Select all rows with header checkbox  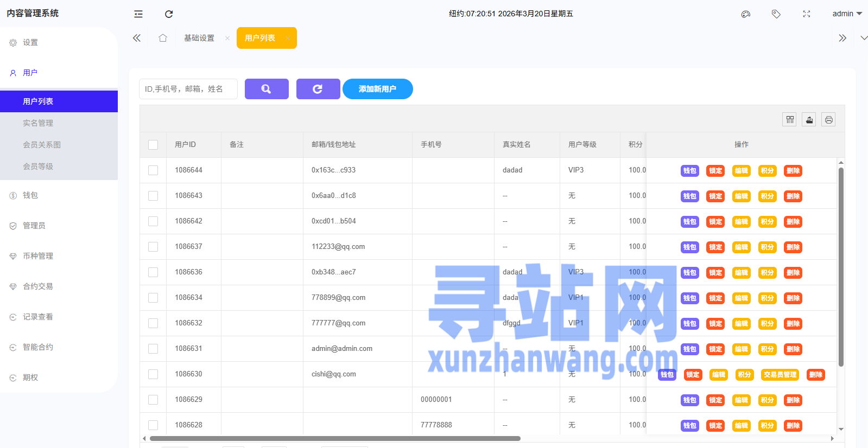[153, 145]
